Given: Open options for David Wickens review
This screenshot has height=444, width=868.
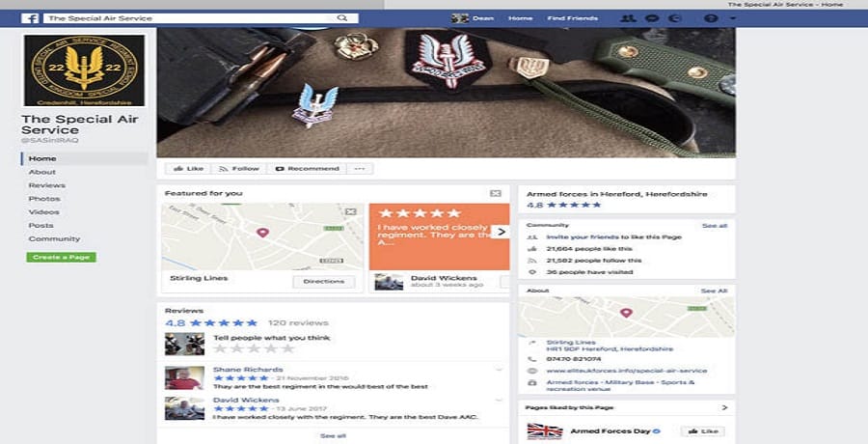Looking at the screenshot, I should pyautogui.click(x=499, y=400).
